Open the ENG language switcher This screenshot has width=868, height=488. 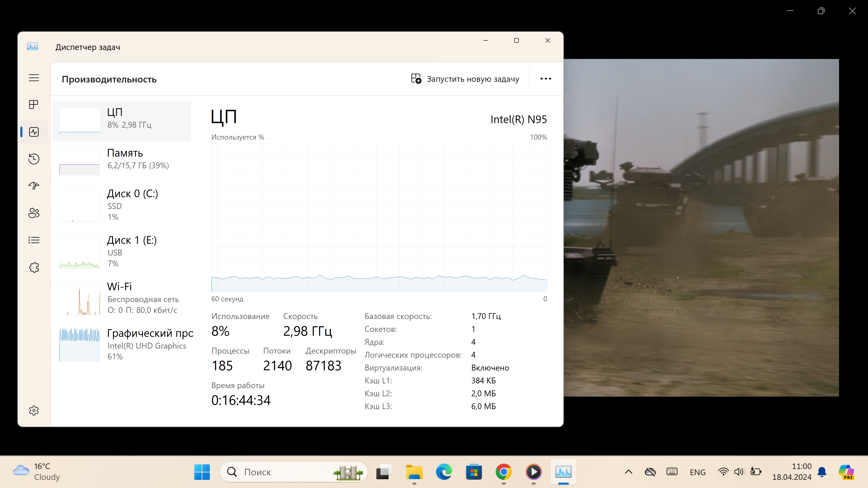[698, 472]
